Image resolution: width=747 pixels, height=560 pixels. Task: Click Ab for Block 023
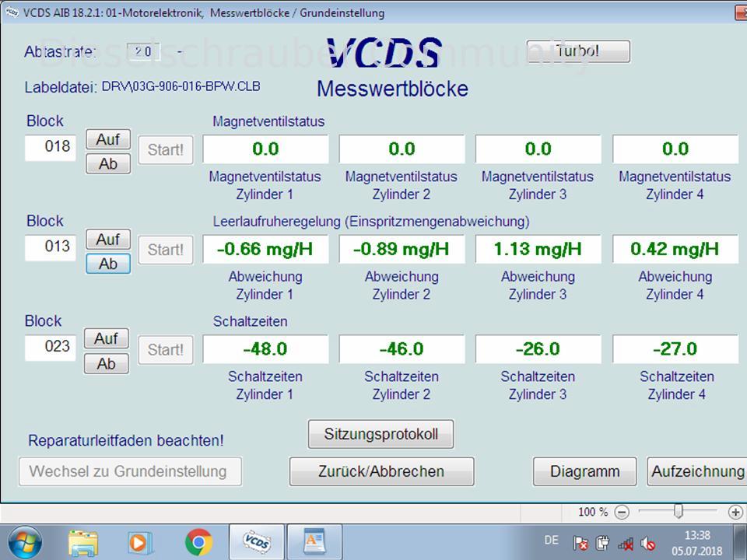[107, 364]
